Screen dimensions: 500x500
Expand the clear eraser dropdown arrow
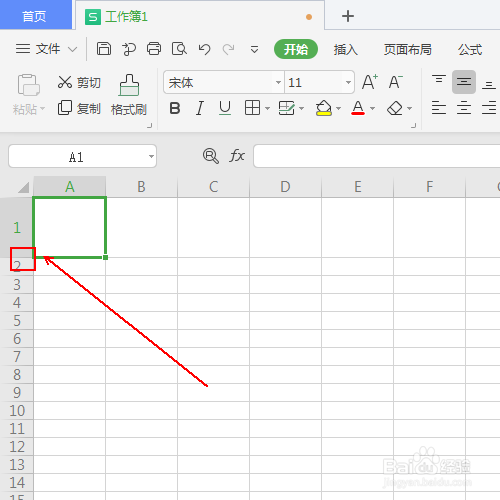coord(409,108)
